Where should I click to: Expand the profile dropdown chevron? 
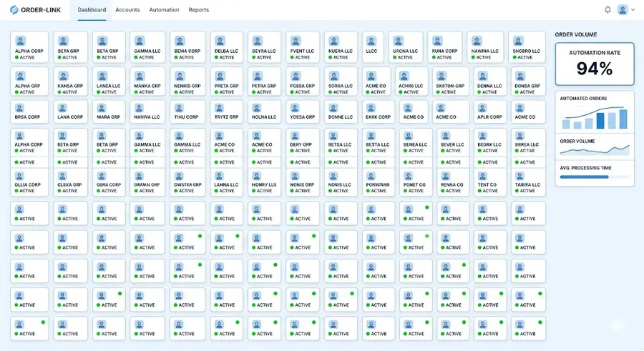633,10
